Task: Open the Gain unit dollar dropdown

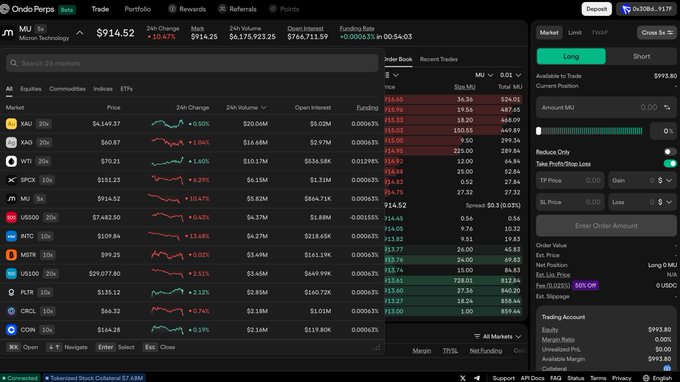Action: pyautogui.click(x=665, y=180)
